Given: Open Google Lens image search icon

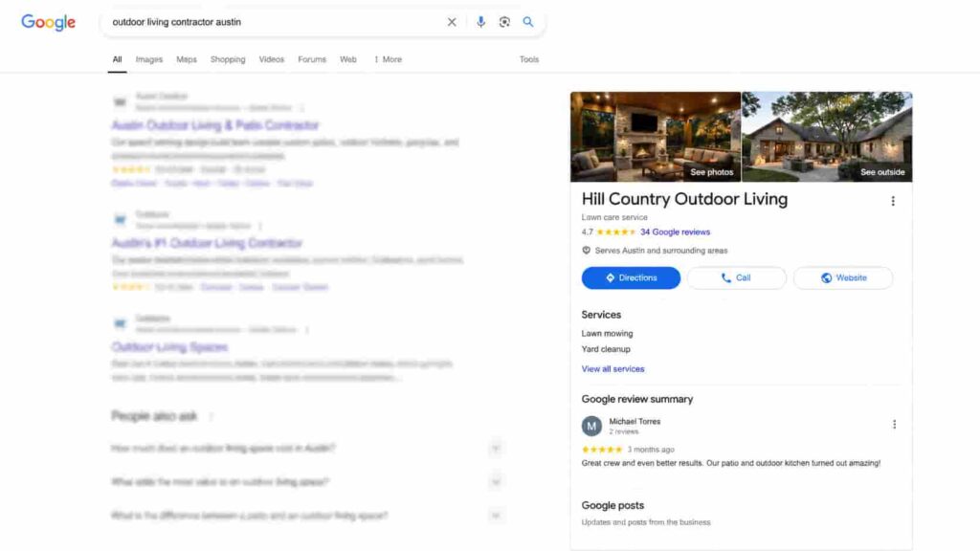Looking at the screenshot, I should click(504, 22).
